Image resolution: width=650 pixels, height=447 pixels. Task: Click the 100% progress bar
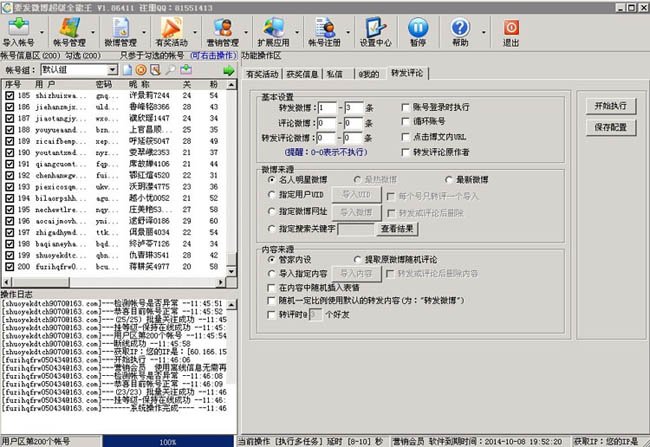click(x=168, y=442)
